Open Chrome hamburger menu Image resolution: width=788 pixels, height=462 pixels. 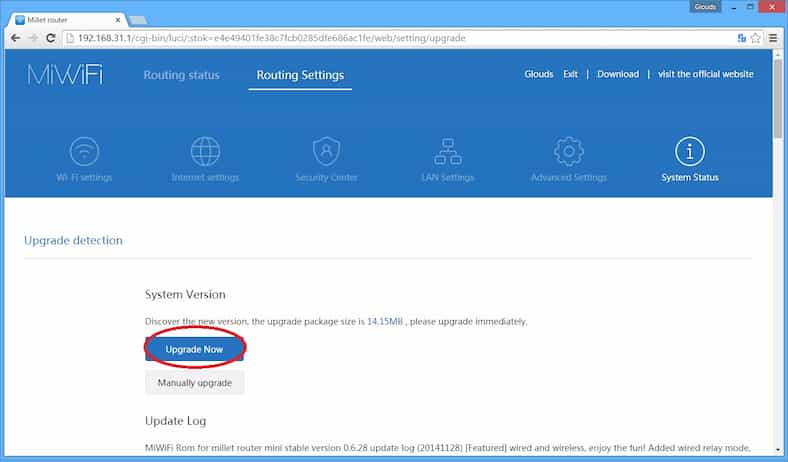773,38
